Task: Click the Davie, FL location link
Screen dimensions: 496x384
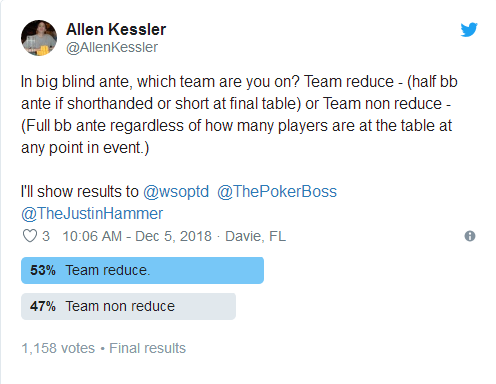Action: 255,236
